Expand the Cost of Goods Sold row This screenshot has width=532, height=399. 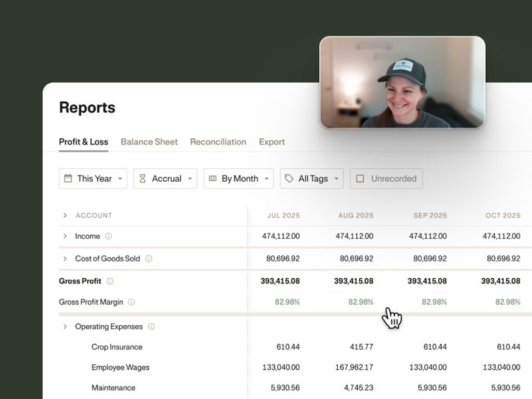(x=65, y=259)
